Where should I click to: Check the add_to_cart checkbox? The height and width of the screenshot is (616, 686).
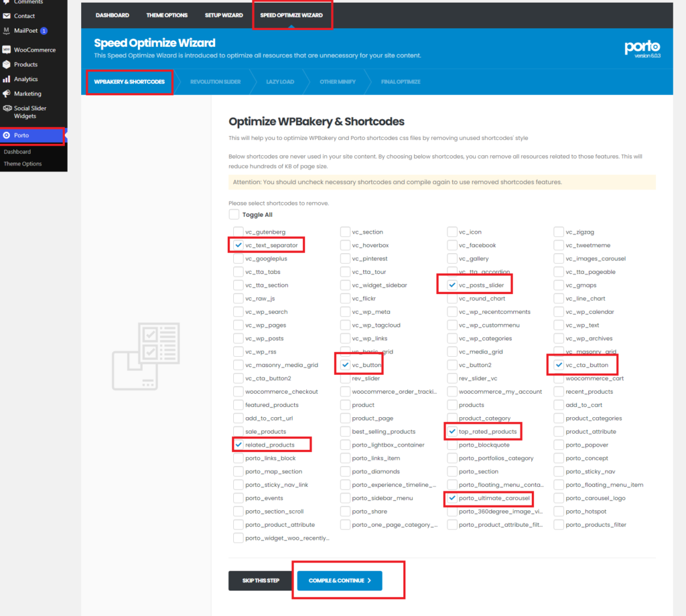(x=559, y=405)
